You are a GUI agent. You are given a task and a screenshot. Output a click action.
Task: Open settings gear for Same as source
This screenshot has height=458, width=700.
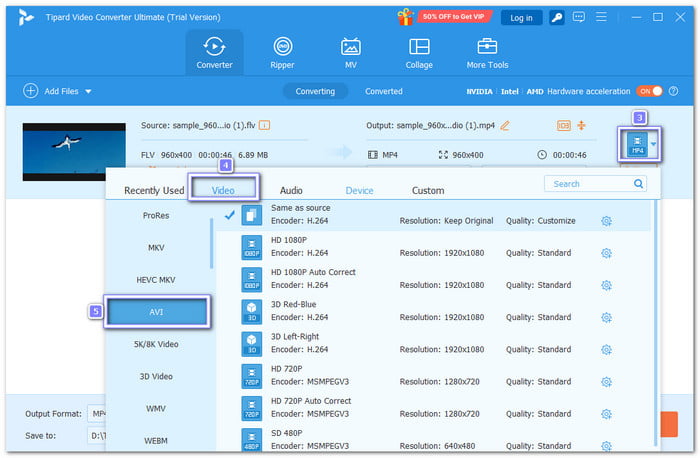point(606,221)
